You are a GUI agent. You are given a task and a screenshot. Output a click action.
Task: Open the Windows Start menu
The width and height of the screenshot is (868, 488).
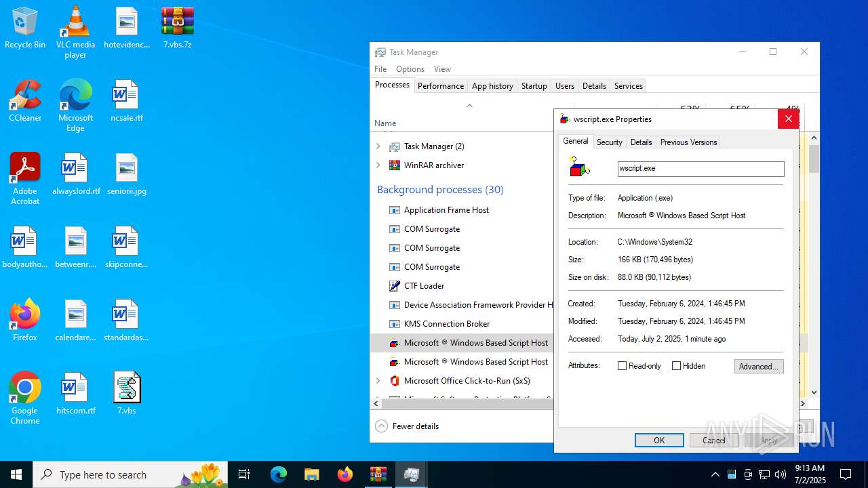tap(16, 474)
